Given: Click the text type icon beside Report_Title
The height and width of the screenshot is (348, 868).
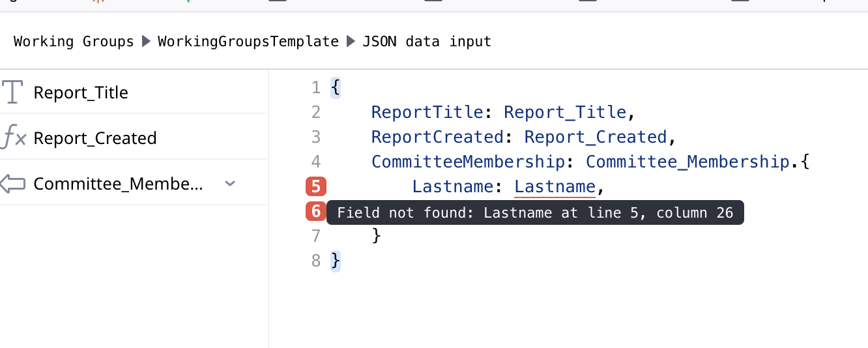Looking at the screenshot, I should [x=12, y=93].
